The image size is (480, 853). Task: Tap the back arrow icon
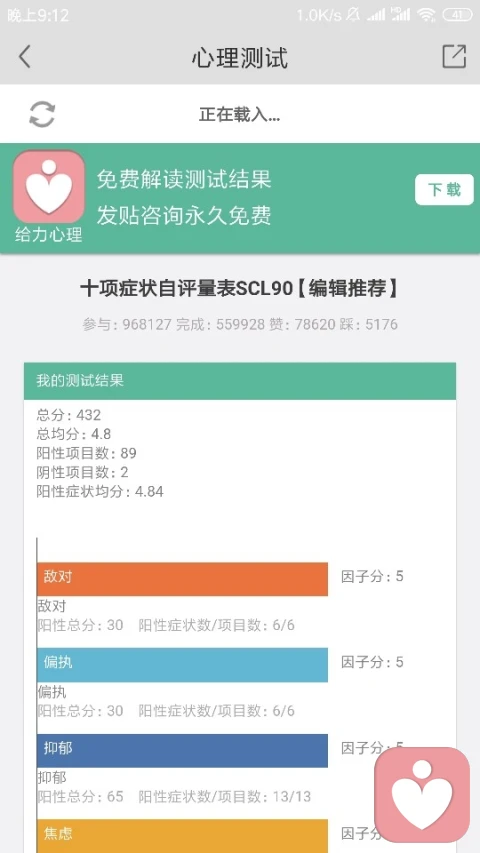point(24,57)
